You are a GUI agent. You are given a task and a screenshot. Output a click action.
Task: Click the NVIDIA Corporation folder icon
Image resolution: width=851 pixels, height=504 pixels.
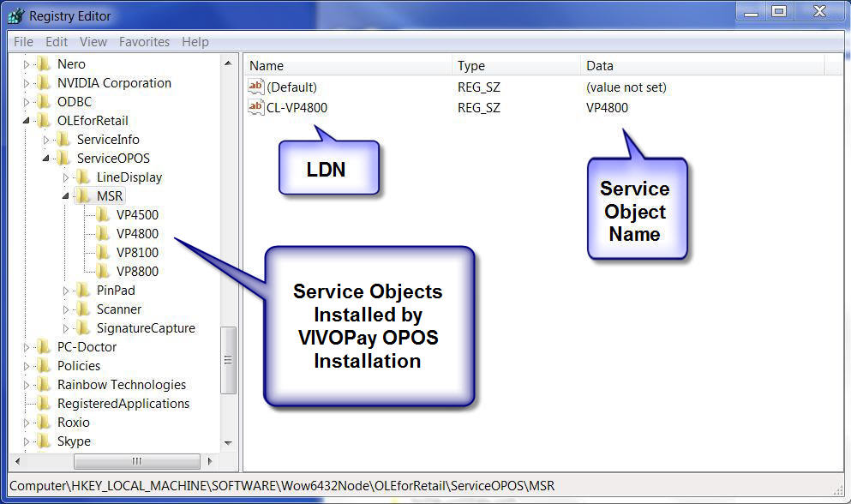click(44, 83)
